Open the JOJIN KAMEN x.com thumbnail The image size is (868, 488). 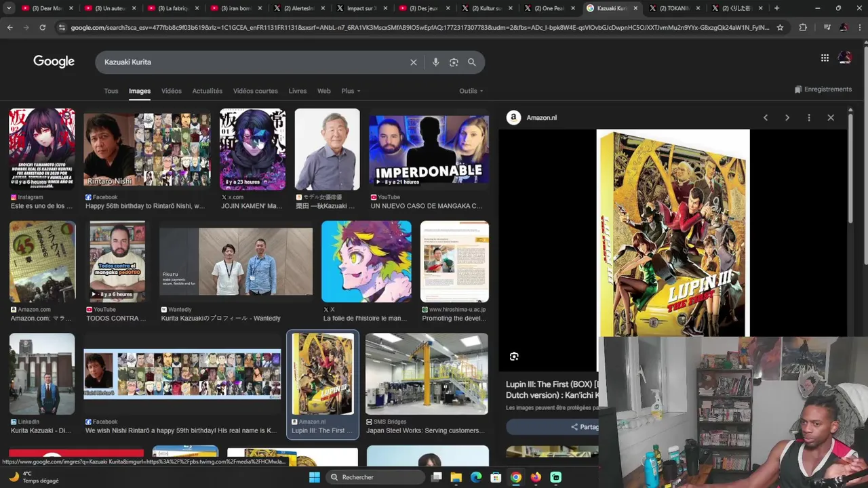tap(252, 149)
